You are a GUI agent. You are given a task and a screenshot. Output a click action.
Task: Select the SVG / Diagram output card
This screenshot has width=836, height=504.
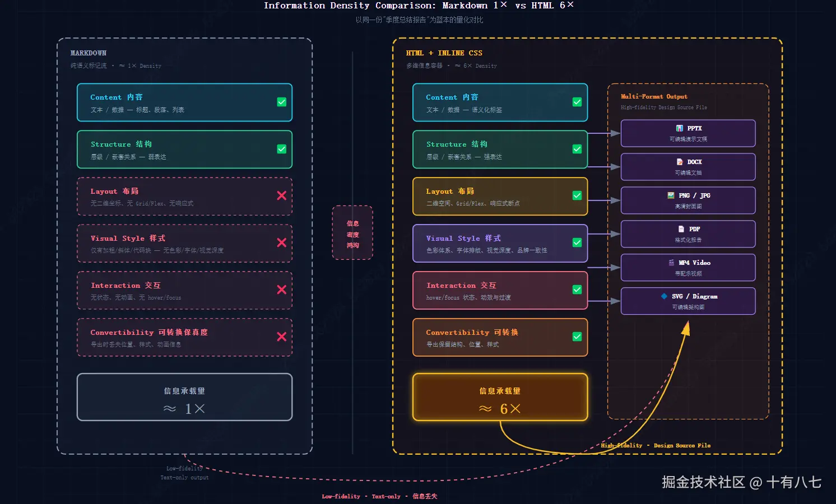(688, 301)
